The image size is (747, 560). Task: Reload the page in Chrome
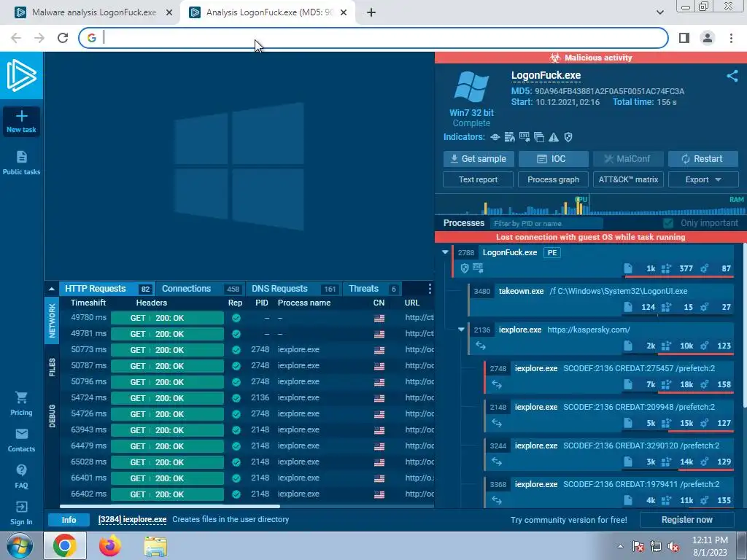(63, 38)
